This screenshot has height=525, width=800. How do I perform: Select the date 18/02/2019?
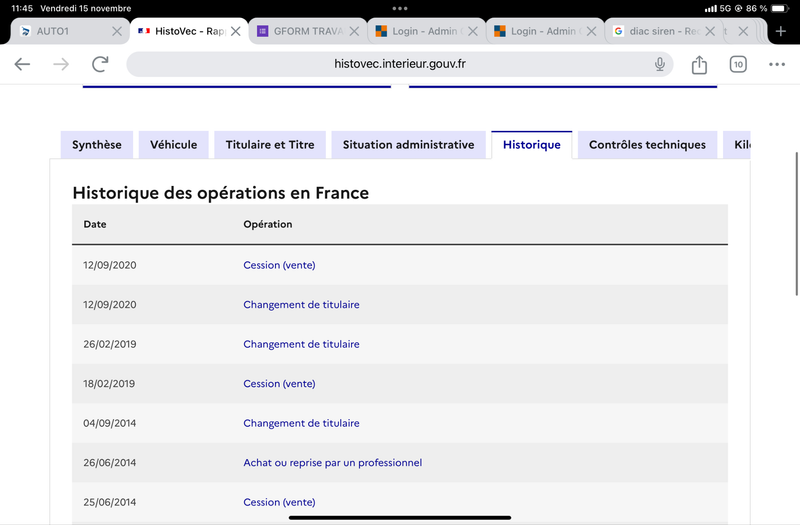point(109,384)
